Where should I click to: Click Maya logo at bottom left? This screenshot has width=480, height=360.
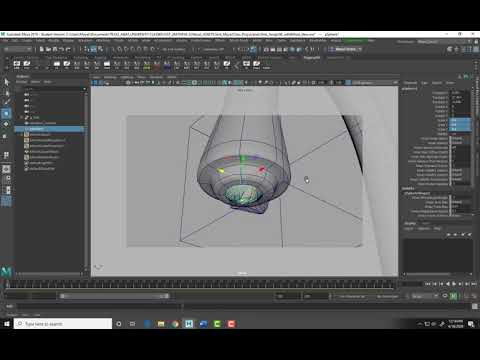(x=6, y=271)
